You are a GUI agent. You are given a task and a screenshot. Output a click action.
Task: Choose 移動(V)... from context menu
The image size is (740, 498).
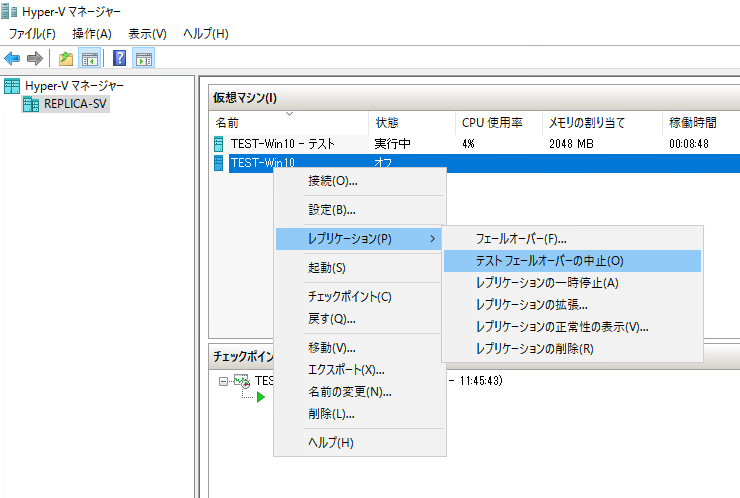(x=360, y=348)
